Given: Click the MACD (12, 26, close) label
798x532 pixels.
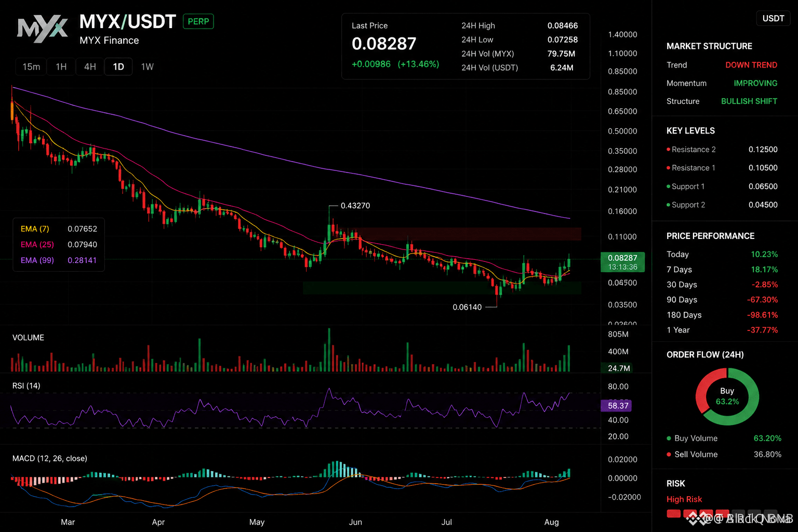Looking at the screenshot, I should pyautogui.click(x=50, y=458).
